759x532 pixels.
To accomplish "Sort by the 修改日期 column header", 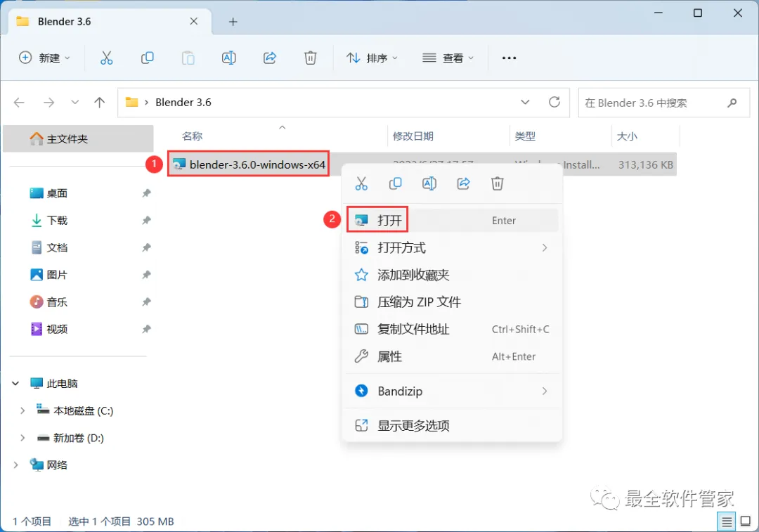I will [x=413, y=136].
